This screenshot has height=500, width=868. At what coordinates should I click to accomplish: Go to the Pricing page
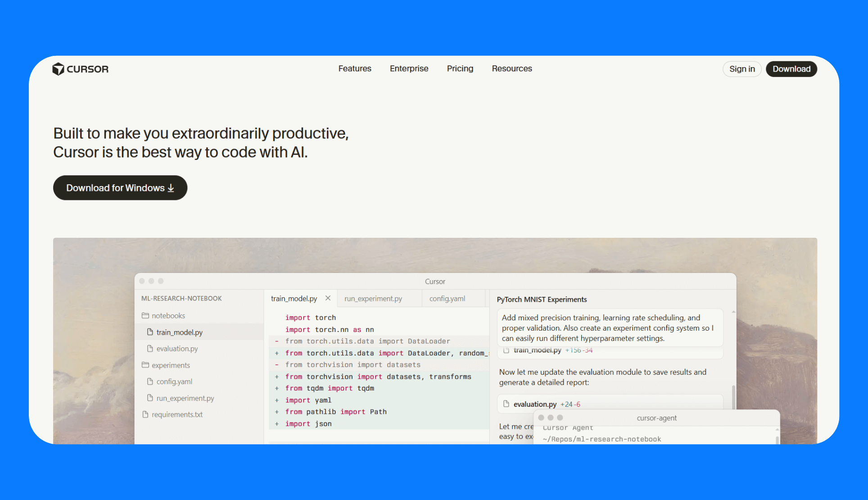point(460,68)
